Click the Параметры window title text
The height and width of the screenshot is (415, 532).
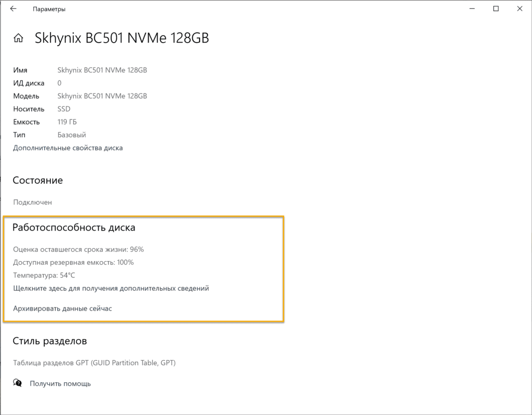click(49, 9)
